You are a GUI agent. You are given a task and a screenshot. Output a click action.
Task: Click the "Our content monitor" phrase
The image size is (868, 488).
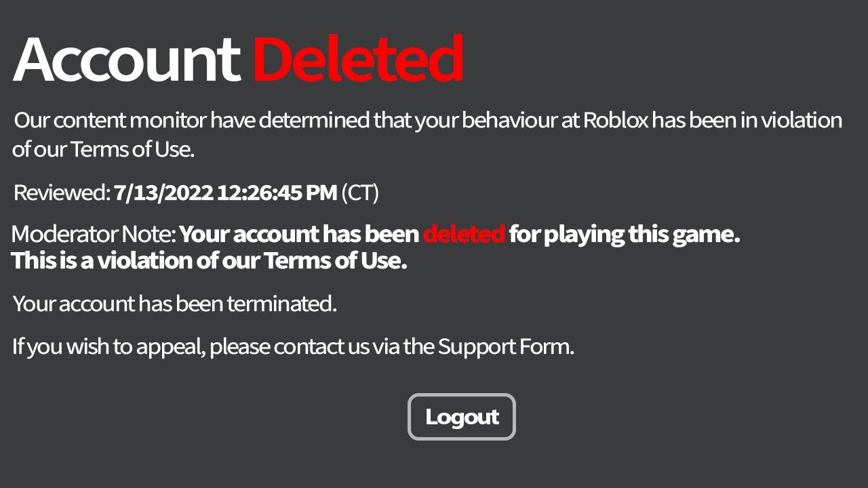[x=110, y=121]
